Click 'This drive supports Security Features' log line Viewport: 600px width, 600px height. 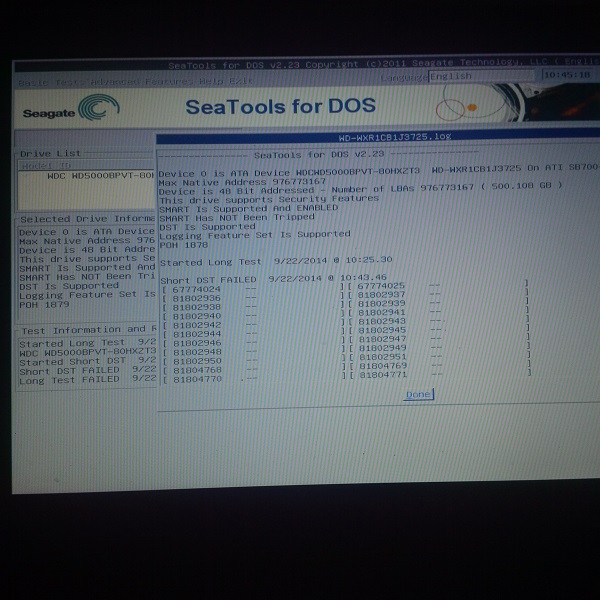coord(269,199)
